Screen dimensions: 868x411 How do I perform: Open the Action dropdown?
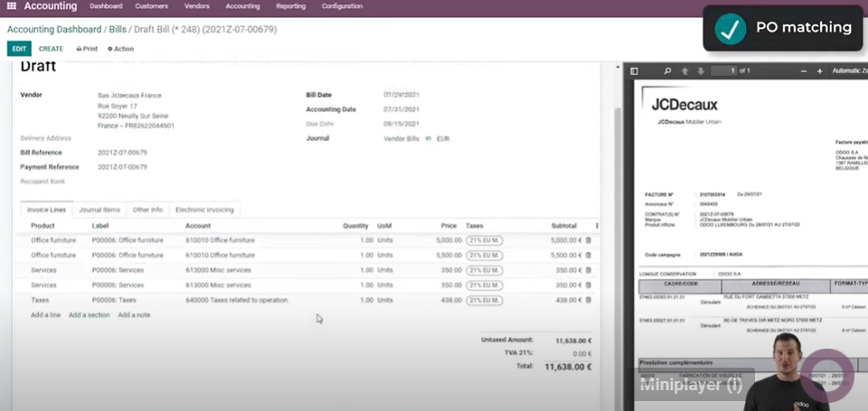pyautogui.click(x=120, y=49)
